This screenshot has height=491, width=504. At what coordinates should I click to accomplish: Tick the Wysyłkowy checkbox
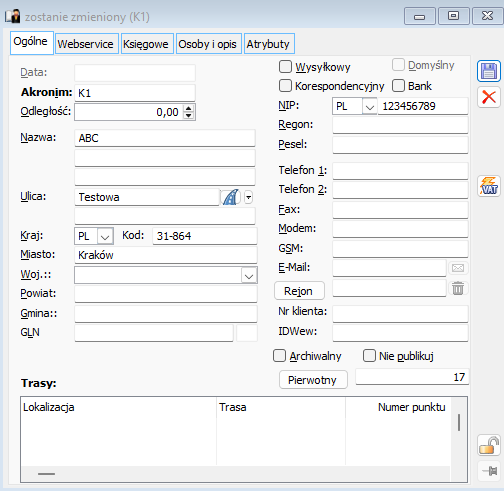coord(285,67)
